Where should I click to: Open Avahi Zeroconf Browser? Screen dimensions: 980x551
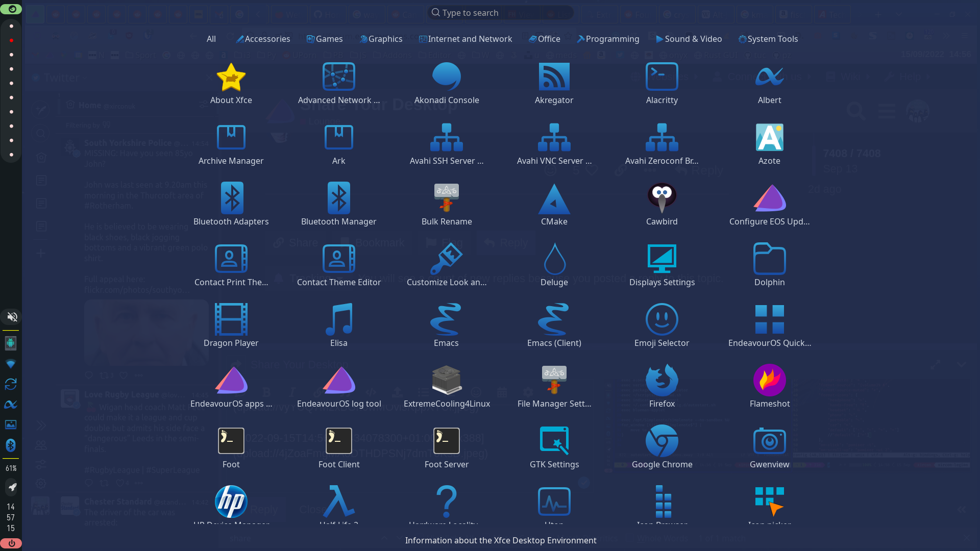[x=661, y=145]
